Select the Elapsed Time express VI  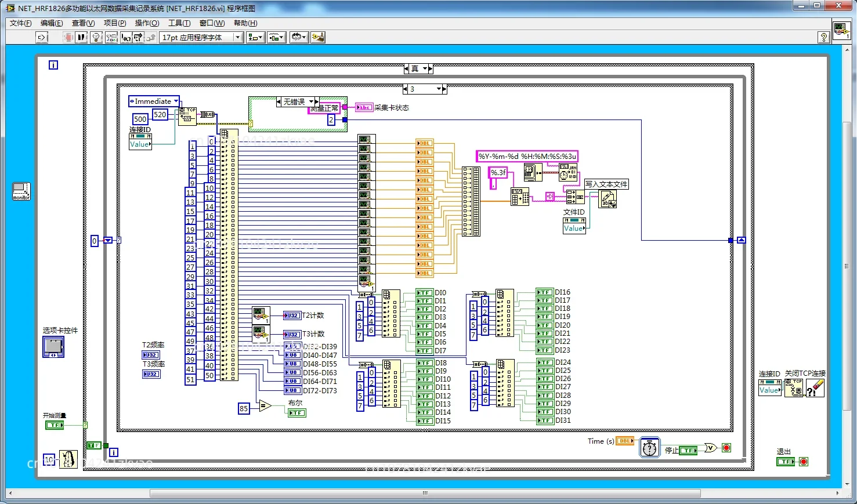[650, 448]
